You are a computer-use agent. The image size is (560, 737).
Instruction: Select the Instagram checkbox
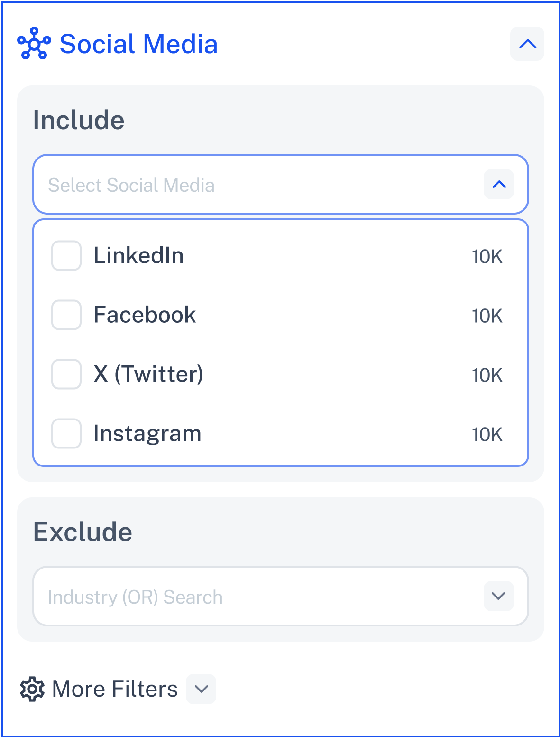point(66,433)
